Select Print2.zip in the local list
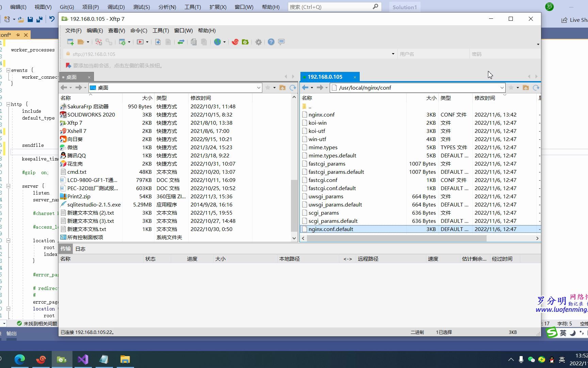588x368 pixels. [79, 196]
